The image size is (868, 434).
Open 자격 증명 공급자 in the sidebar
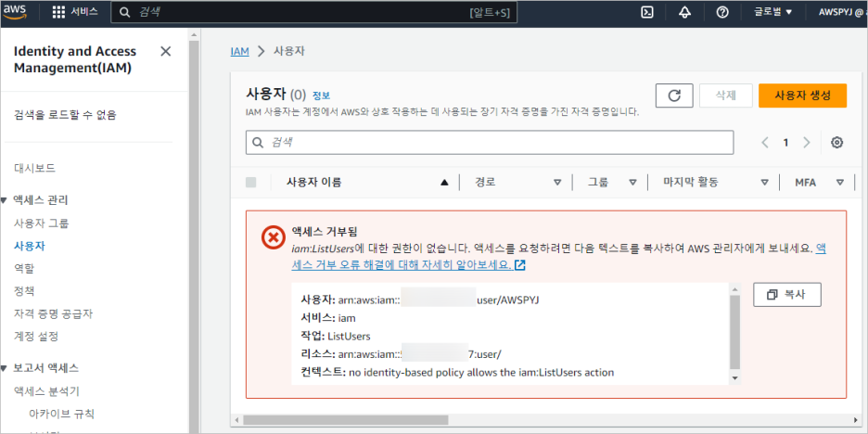click(53, 313)
